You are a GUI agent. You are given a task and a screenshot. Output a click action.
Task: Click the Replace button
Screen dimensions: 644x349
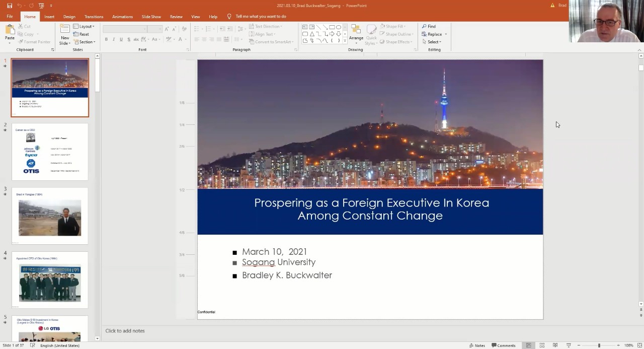pyautogui.click(x=434, y=34)
